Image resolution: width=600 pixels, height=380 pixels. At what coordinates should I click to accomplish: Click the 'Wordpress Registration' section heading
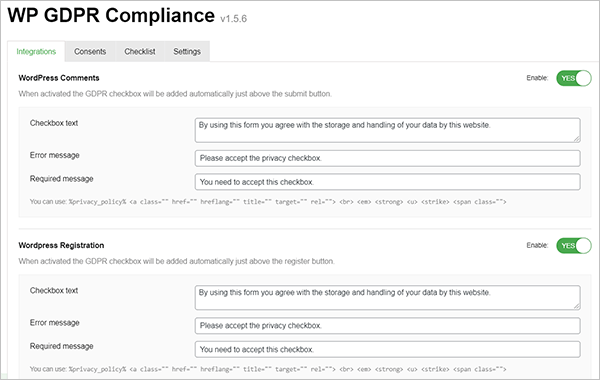point(61,245)
